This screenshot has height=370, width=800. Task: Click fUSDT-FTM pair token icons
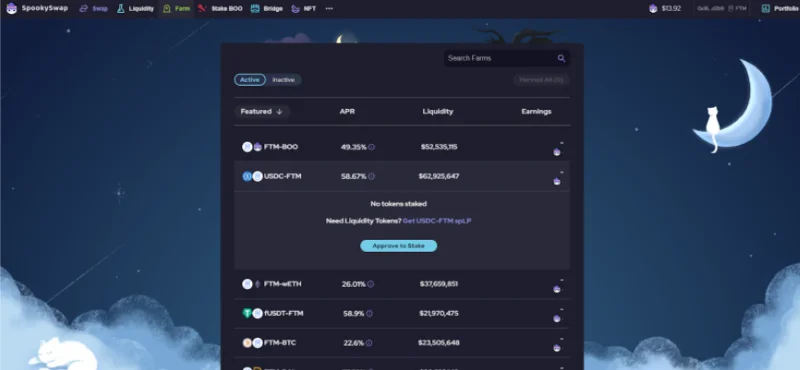coord(252,313)
